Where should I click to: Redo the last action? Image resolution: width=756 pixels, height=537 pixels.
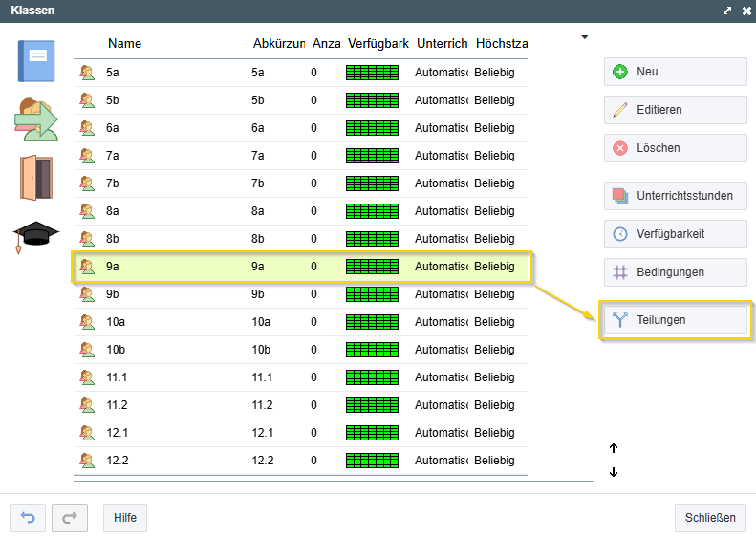click(x=70, y=518)
